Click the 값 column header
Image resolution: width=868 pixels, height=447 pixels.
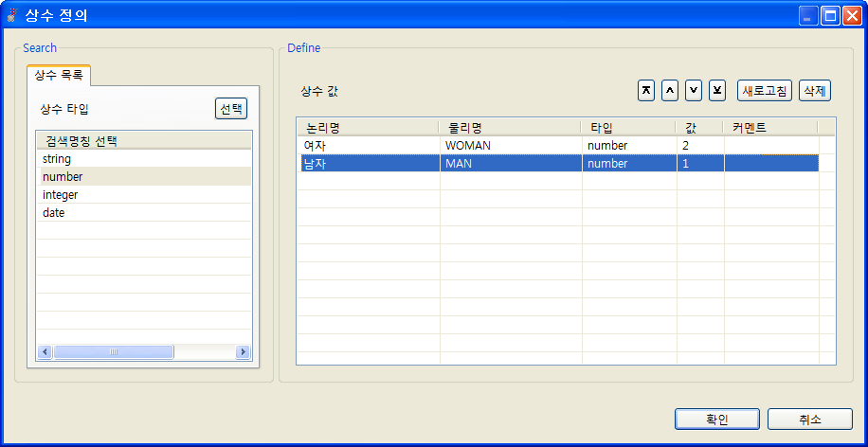pos(700,128)
